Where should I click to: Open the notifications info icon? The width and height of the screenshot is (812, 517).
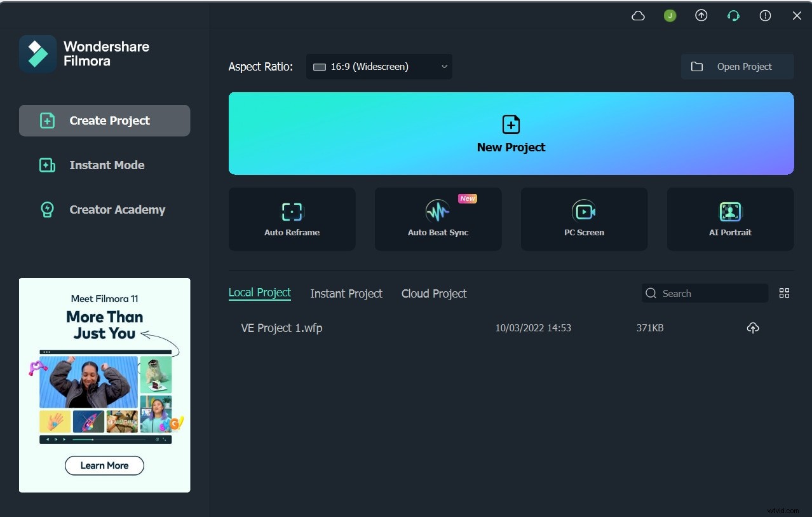tap(765, 15)
